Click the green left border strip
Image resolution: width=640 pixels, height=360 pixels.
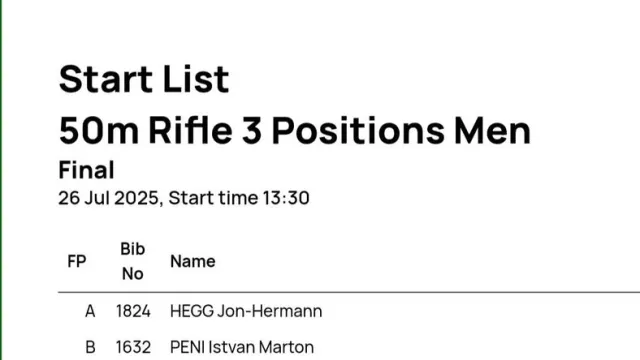coord(1,180)
